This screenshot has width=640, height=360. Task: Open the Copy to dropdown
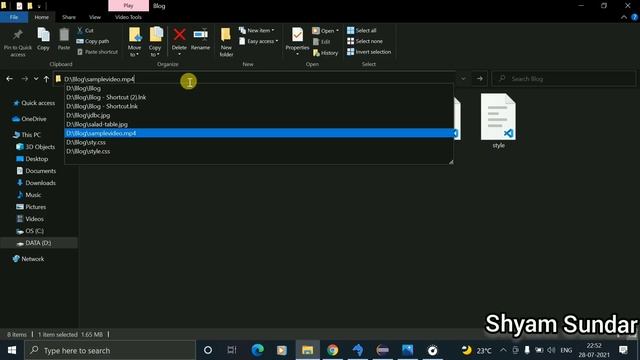click(155, 42)
